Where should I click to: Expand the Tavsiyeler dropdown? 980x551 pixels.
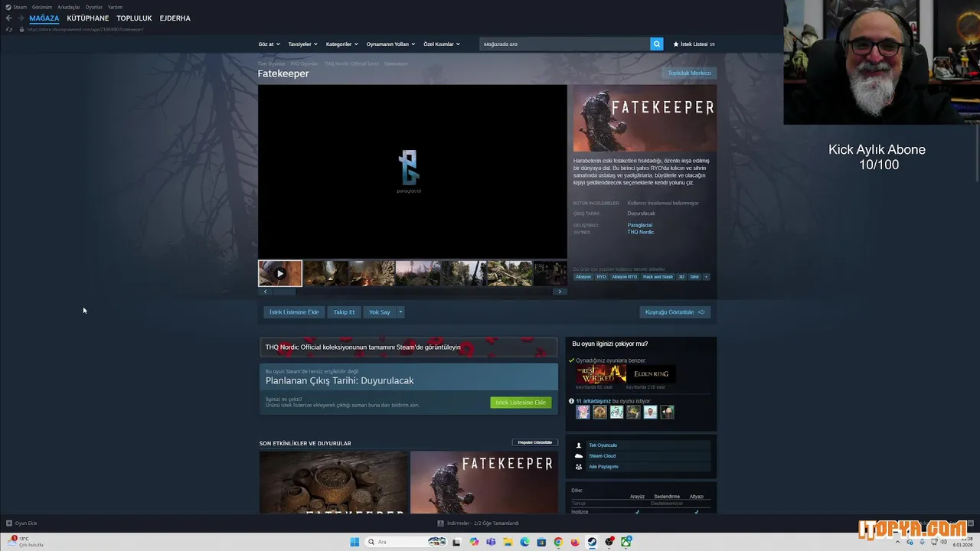[302, 44]
